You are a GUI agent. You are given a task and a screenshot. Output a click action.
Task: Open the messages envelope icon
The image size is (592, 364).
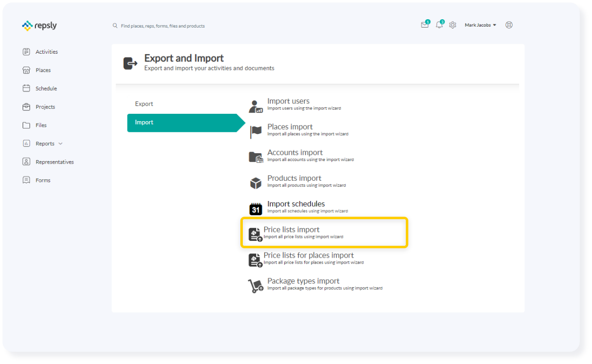click(425, 25)
